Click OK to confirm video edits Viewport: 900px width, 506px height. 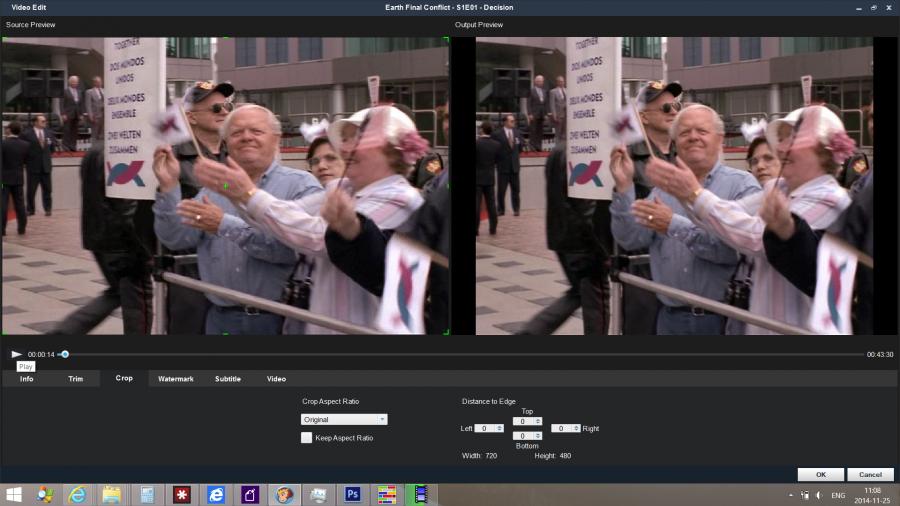tap(820, 475)
